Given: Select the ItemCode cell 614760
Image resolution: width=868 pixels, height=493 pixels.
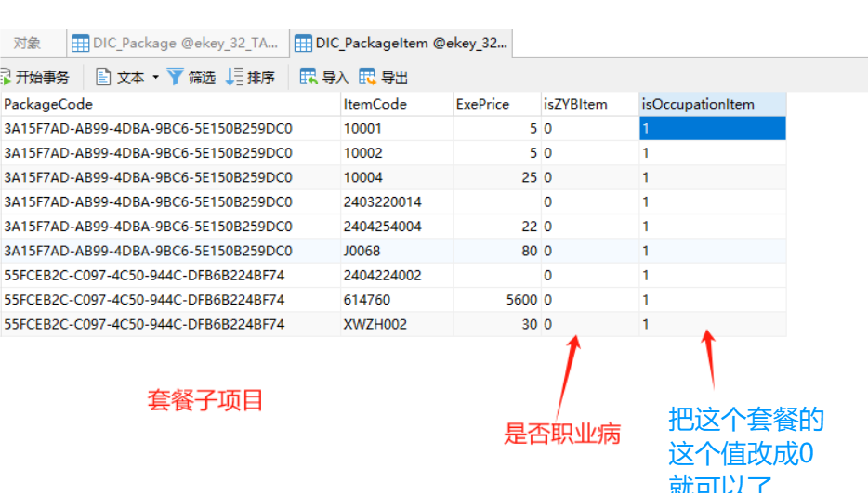Looking at the screenshot, I should (397, 299).
